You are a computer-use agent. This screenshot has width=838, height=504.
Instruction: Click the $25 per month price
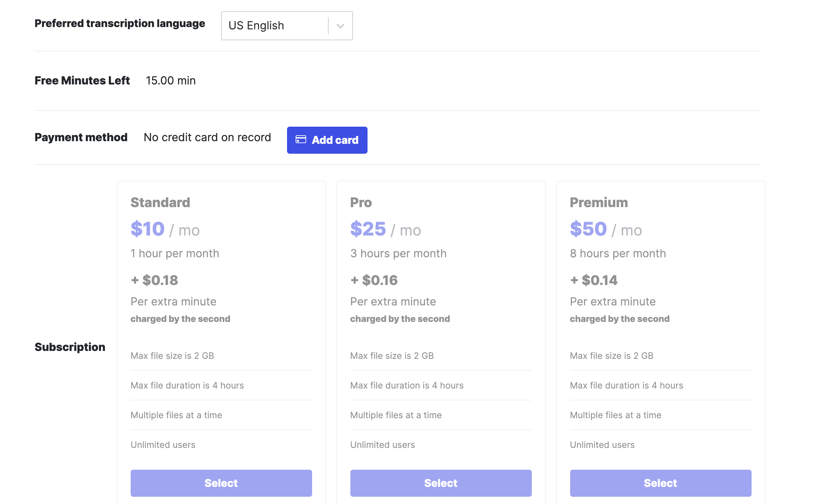368,229
